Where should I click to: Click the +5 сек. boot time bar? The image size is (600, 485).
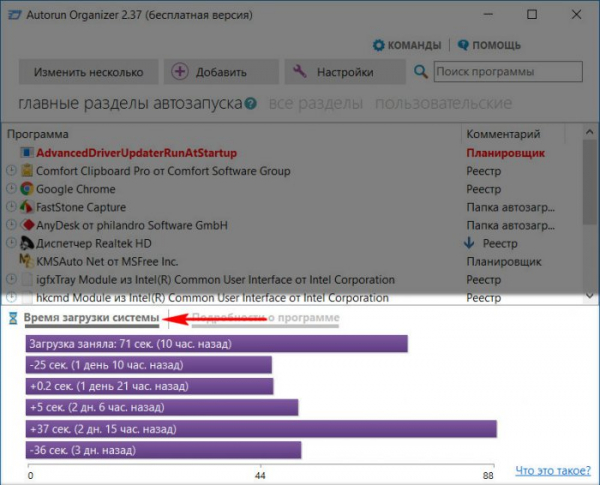pyautogui.click(x=162, y=407)
